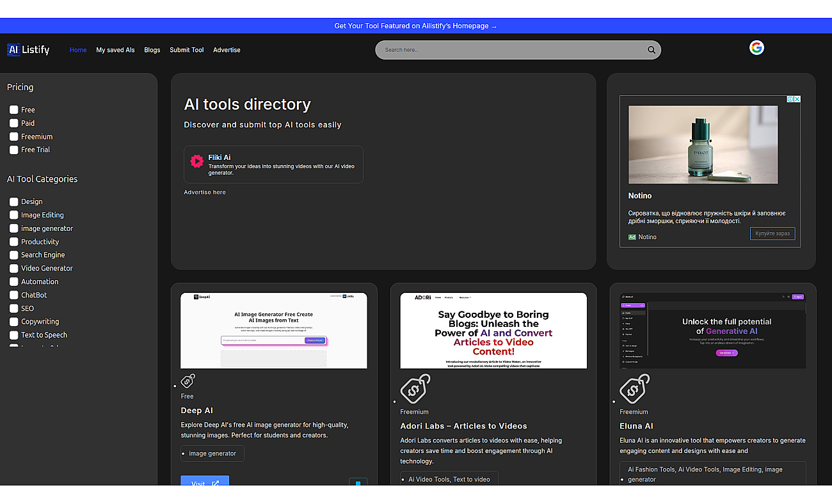832x504 pixels.
Task: Check the Design category
Action: coord(13,201)
